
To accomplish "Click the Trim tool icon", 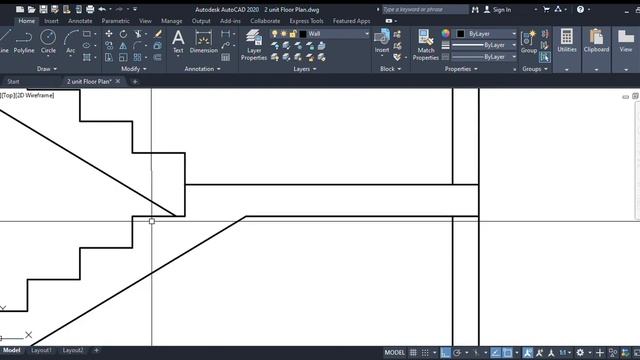I will (138, 34).
